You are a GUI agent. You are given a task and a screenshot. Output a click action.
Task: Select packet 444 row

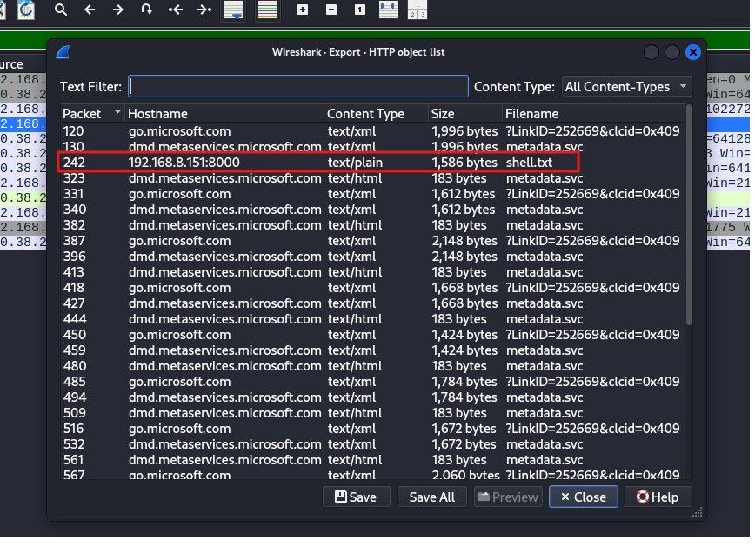(371, 319)
